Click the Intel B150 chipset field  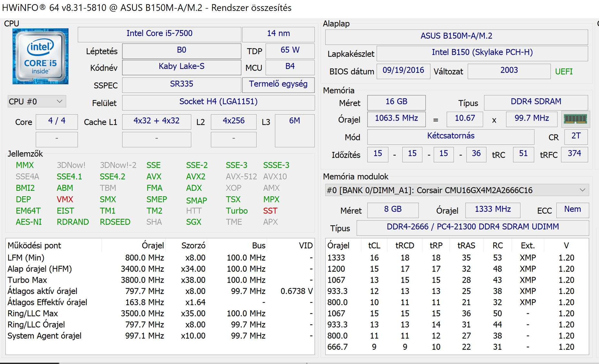[482, 53]
